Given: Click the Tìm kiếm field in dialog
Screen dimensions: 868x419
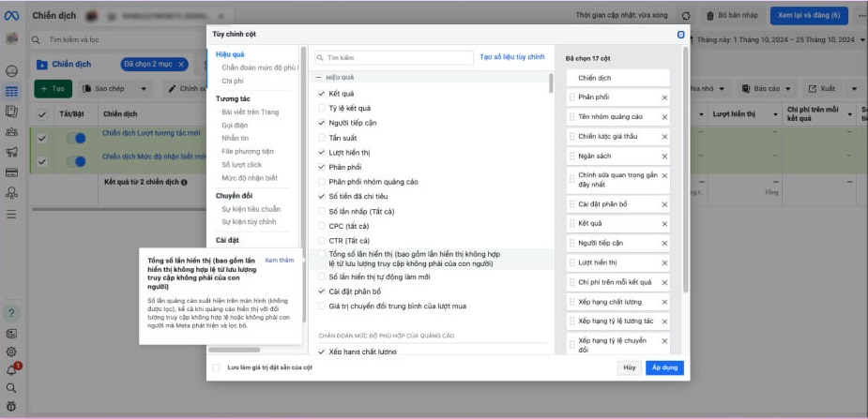Looking at the screenshot, I should pyautogui.click(x=394, y=57).
